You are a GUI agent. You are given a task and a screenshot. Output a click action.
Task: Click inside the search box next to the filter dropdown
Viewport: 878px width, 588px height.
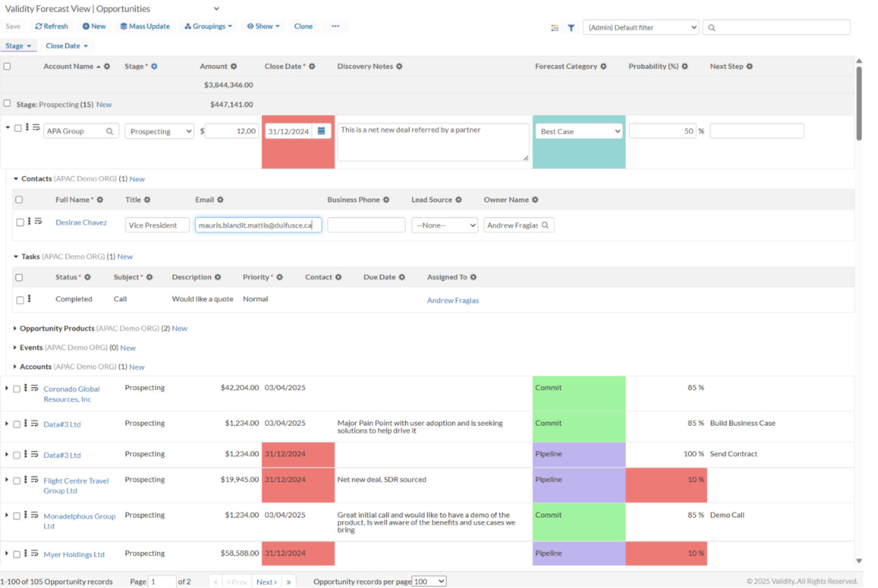point(777,27)
